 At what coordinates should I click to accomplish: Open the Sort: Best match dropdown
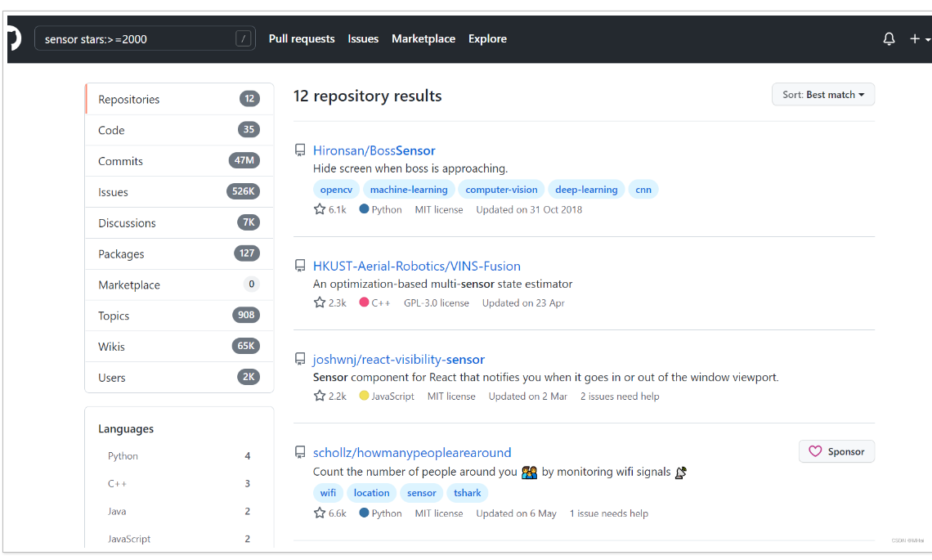pos(823,95)
